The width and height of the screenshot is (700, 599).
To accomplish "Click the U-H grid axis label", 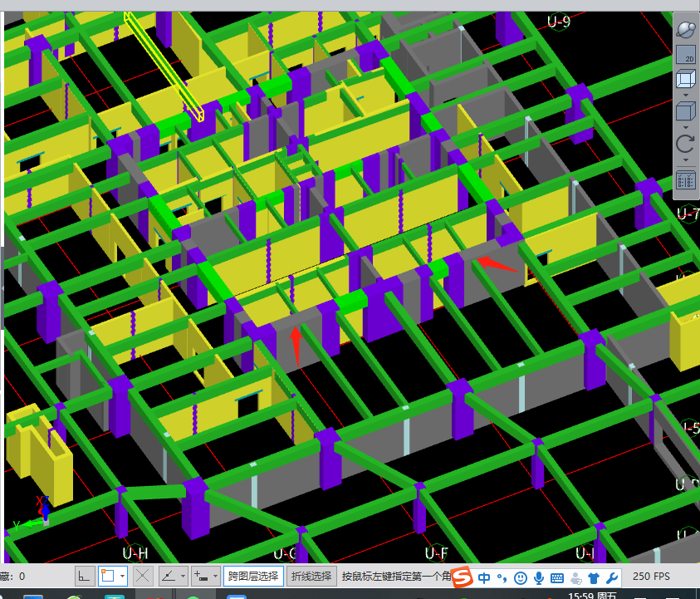I will 135,554.
